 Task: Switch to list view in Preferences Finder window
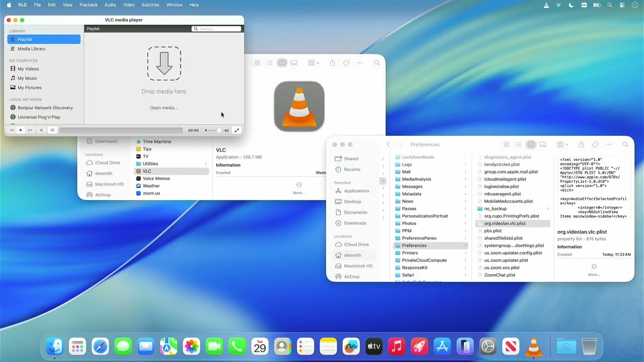click(519, 144)
